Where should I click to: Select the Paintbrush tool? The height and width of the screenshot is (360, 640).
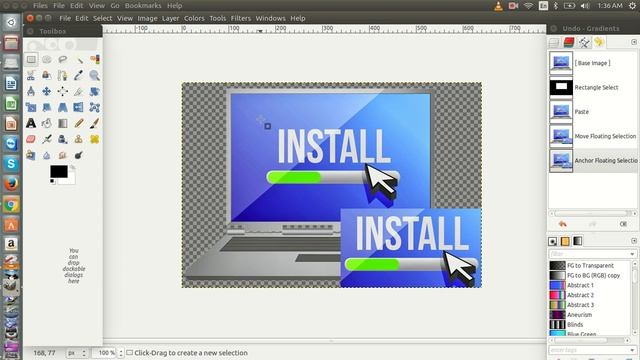click(x=94, y=123)
